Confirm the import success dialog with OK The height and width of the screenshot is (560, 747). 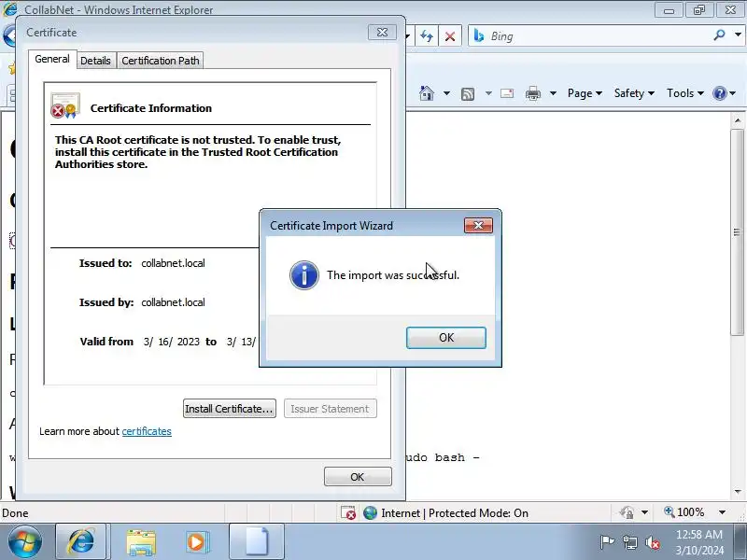[x=446, y=338]
